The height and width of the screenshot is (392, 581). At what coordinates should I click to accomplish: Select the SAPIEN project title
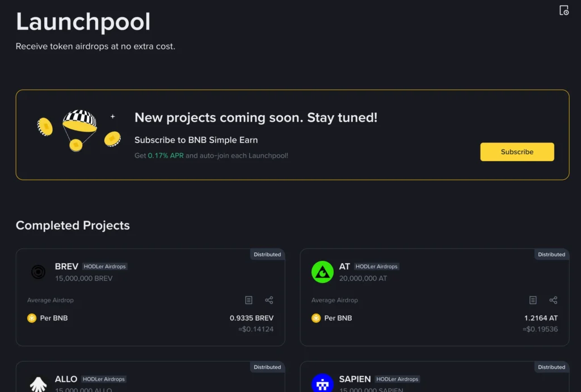coord(355,379)
